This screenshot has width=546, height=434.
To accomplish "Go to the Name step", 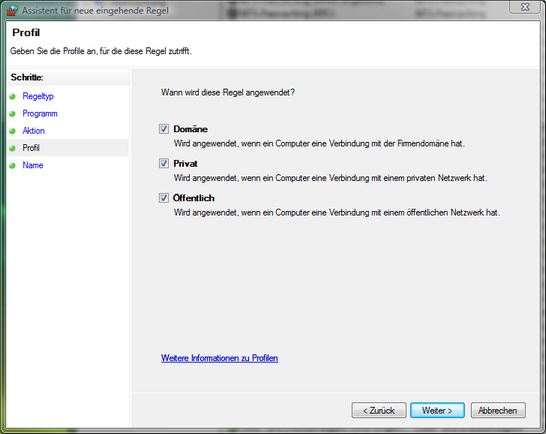I will pos(33,165).
